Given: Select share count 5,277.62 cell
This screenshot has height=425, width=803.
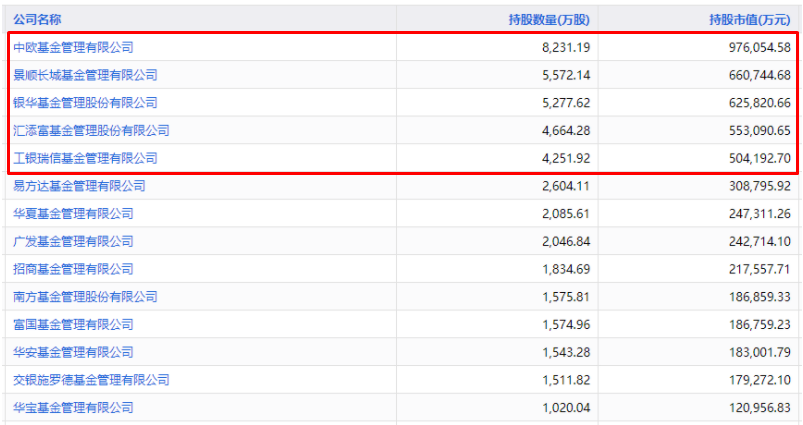Looking at the screenshot, I should (x=566, y=103).
